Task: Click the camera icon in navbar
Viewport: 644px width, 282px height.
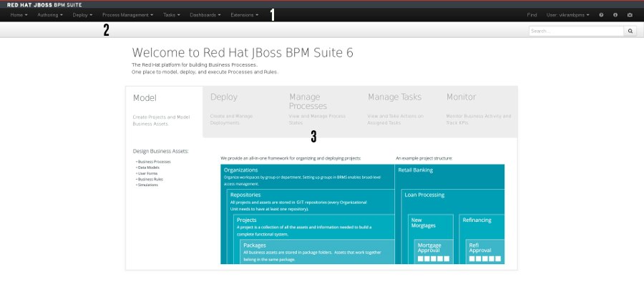Action: point(630,15)
